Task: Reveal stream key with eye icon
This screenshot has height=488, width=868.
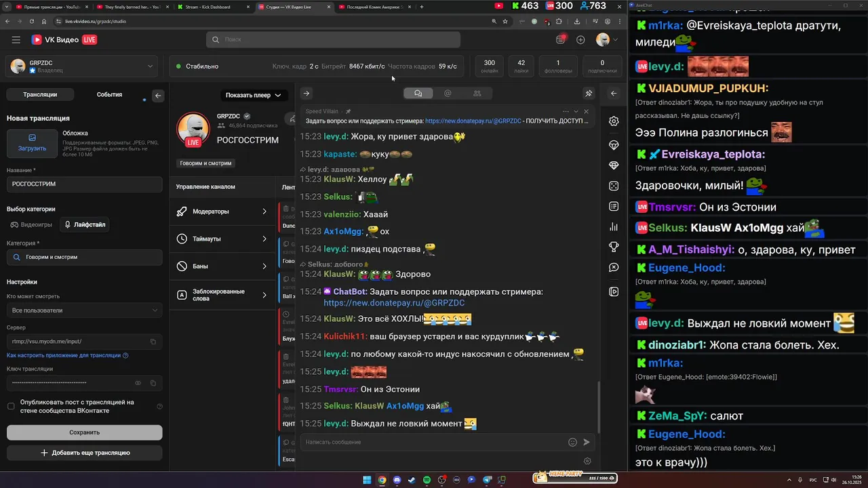Action: [x=138, y=383]
